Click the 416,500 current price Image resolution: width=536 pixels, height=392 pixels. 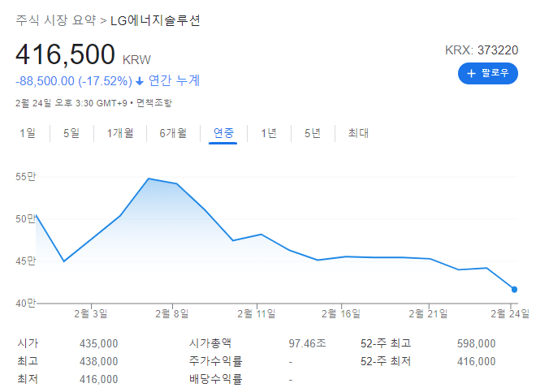(x=65, y=54)
